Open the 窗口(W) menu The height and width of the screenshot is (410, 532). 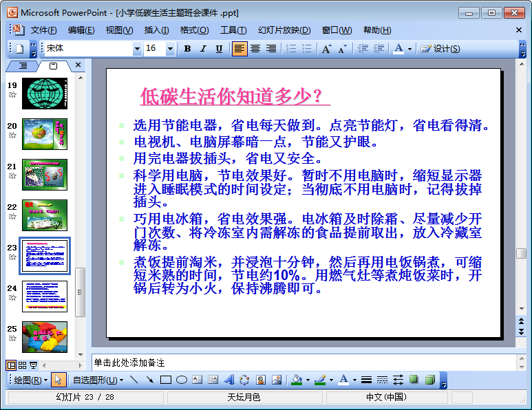click(x=337, y=30)
